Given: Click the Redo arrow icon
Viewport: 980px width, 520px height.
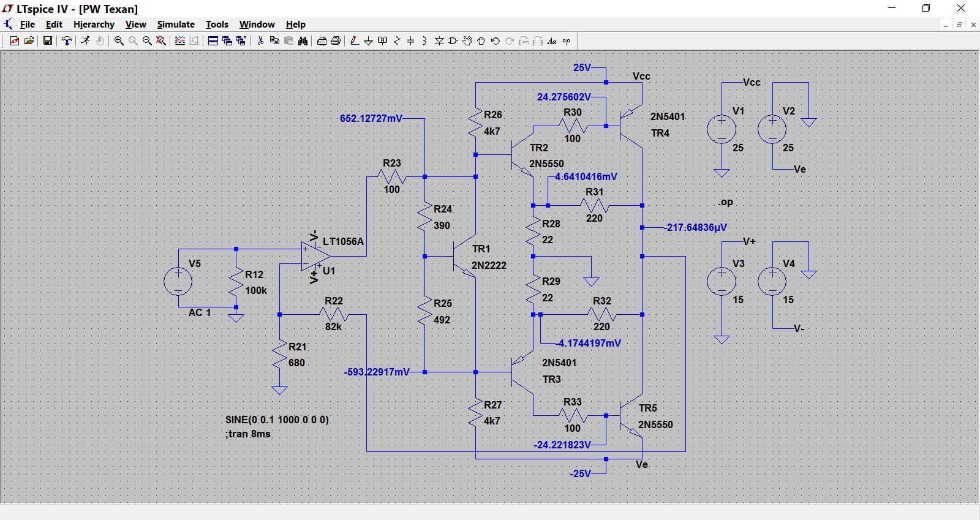Looking at the screenshot, I should (x=510, y=41).
